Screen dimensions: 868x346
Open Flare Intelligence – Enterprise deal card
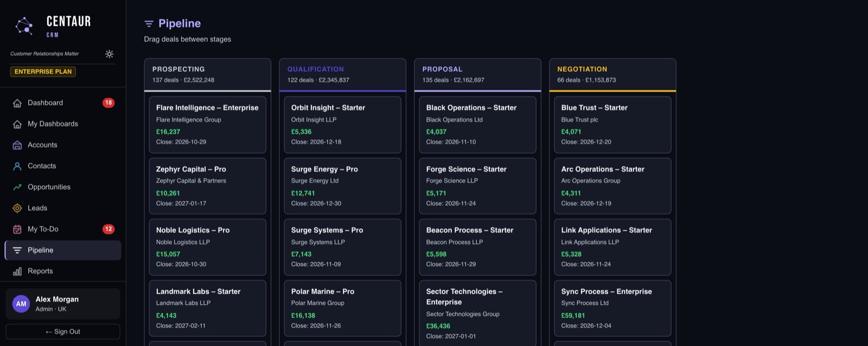tap(208, 125)
